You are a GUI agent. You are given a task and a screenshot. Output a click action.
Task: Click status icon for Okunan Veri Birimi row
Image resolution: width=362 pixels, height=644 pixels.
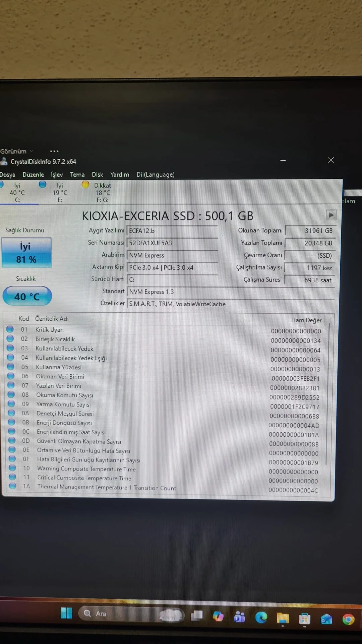[x=11, y=376]
